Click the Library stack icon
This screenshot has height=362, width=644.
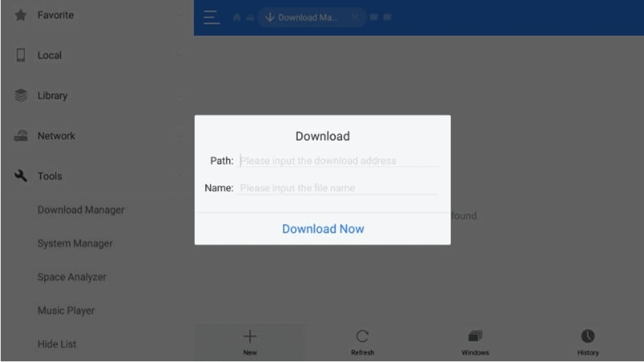(x=21, y=96)
